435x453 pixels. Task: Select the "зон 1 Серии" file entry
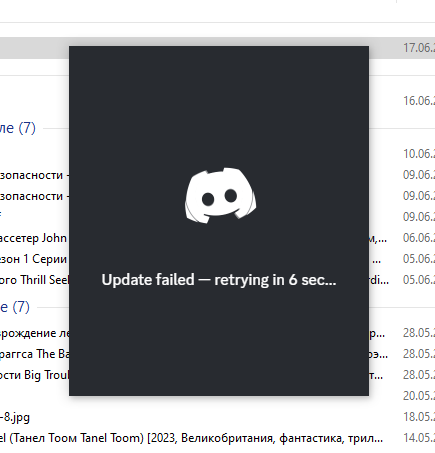(x=33, y=259)
